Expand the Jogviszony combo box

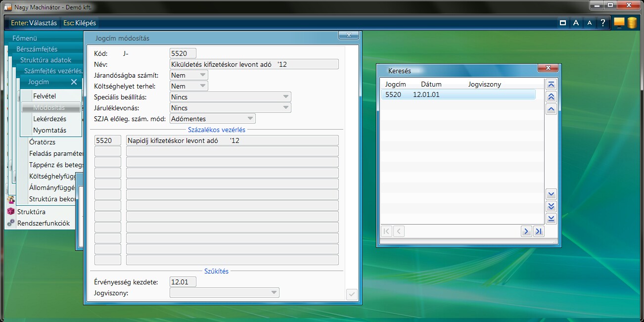(x=274, y=293)
